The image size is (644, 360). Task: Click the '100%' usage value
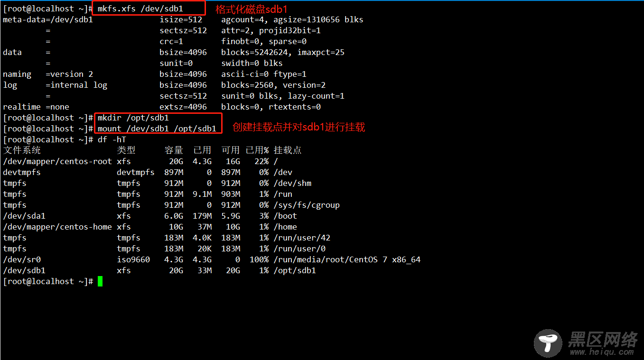point(259,259)
